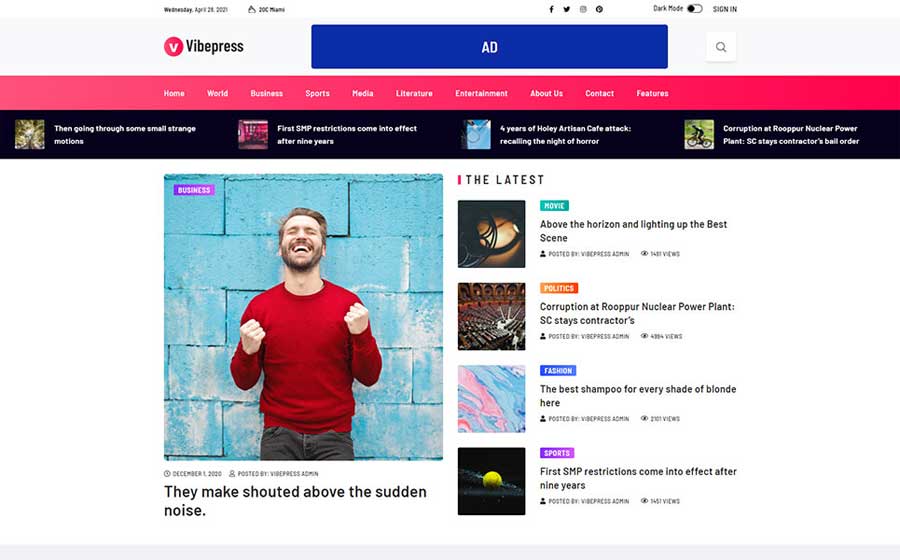Select the Sports navigation item

pyautogui.click(x=317, y=93)
